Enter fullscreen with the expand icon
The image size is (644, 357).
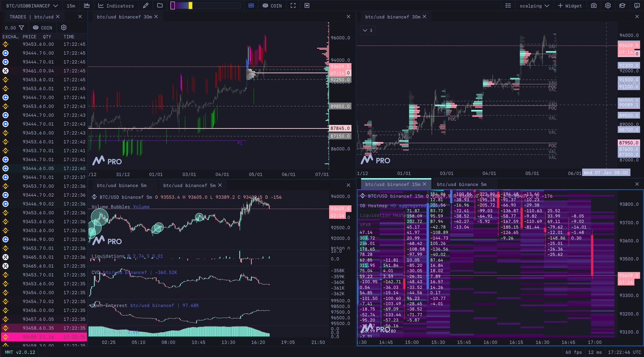coord(292,5)
